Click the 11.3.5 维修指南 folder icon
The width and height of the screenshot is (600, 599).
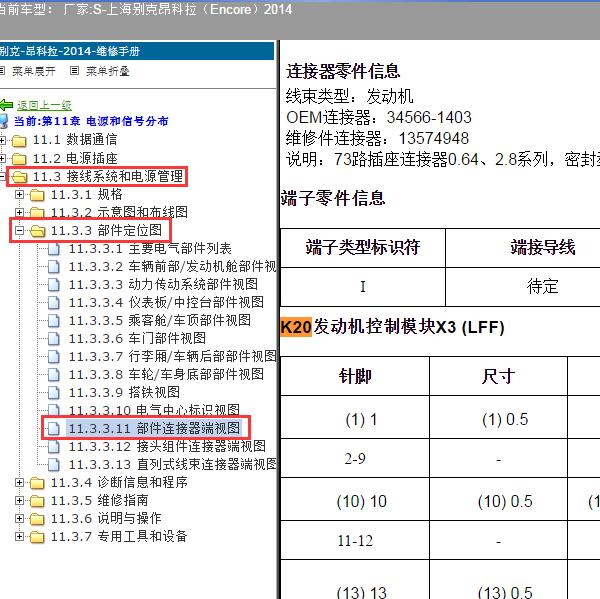tap(37, 501)
